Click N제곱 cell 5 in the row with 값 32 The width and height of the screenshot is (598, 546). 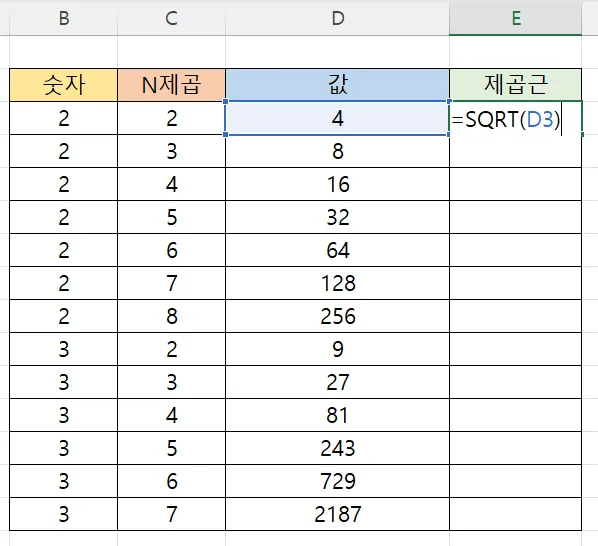point(171,217)
